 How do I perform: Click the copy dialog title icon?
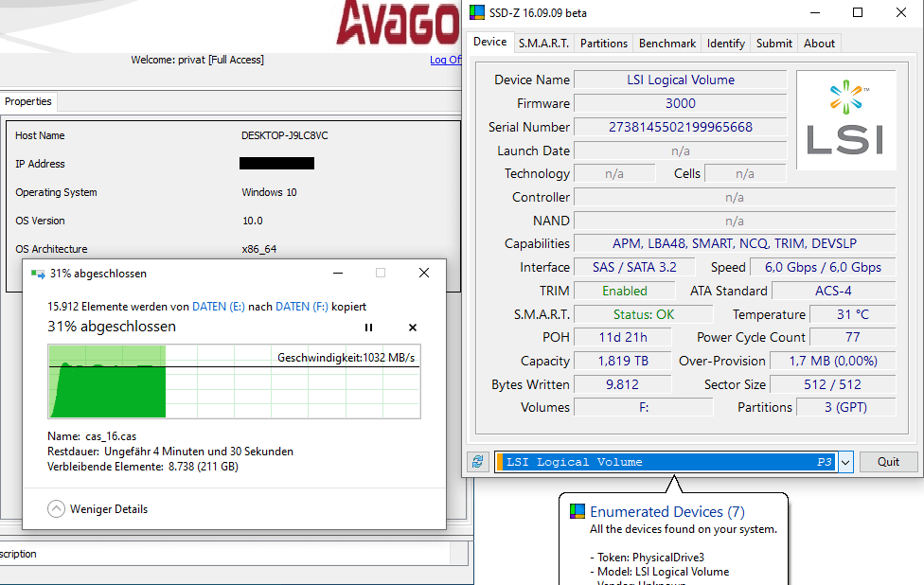click(x=38, y=274)
